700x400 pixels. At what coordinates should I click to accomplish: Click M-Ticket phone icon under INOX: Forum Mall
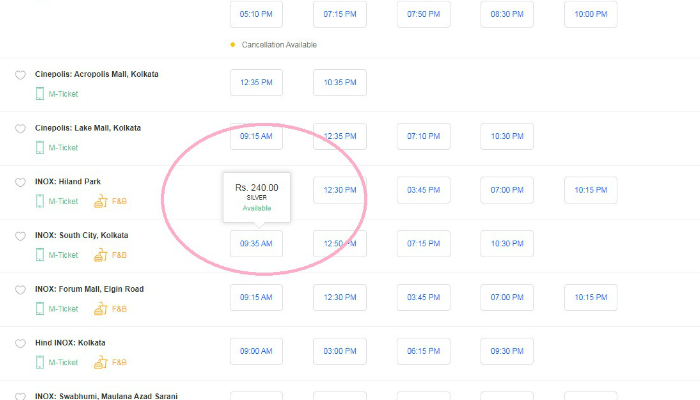(x=40, y=308)
